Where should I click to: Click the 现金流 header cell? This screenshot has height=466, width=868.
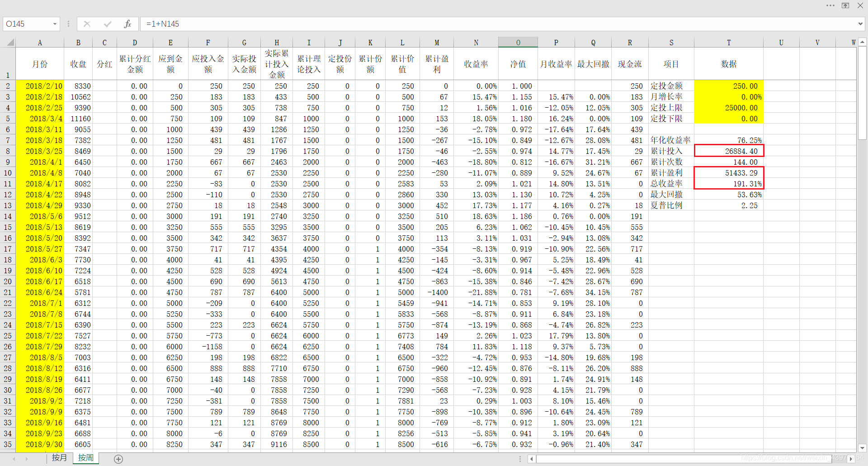[x=630, y=64]
